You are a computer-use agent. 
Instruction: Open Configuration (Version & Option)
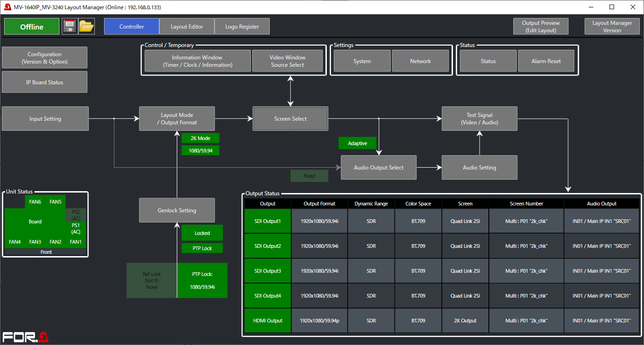click(x=45, y=58)
